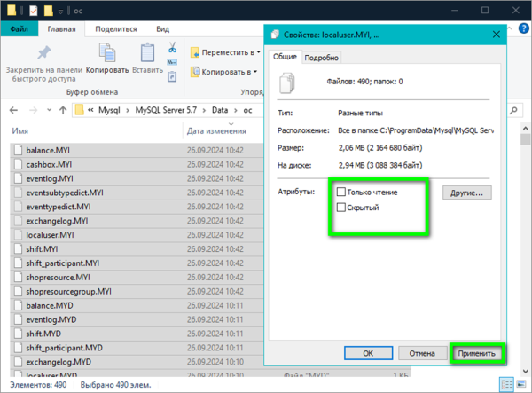Switch to large thumbnails view icon

(522, 385)
